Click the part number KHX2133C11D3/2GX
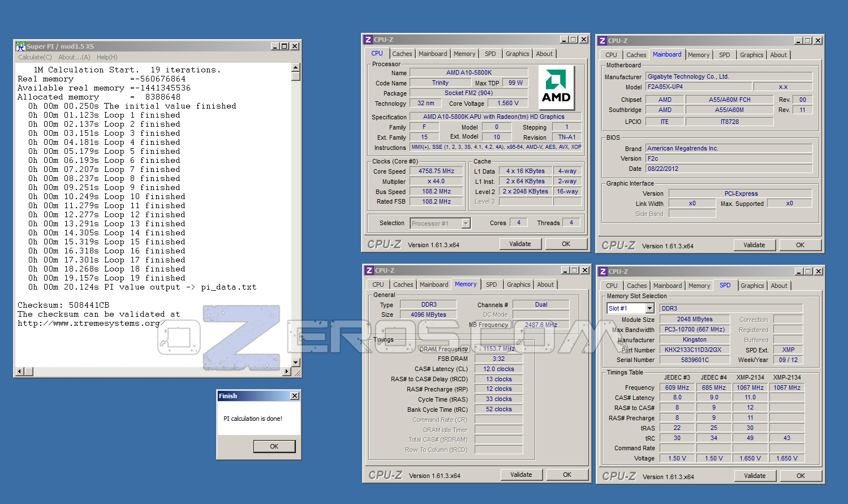 pos(695,350)
